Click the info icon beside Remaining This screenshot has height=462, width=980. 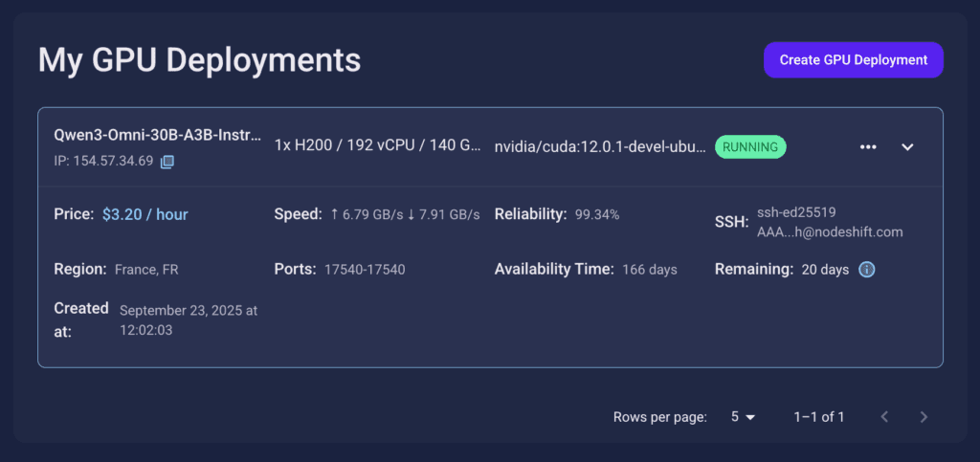coord(867,270)
